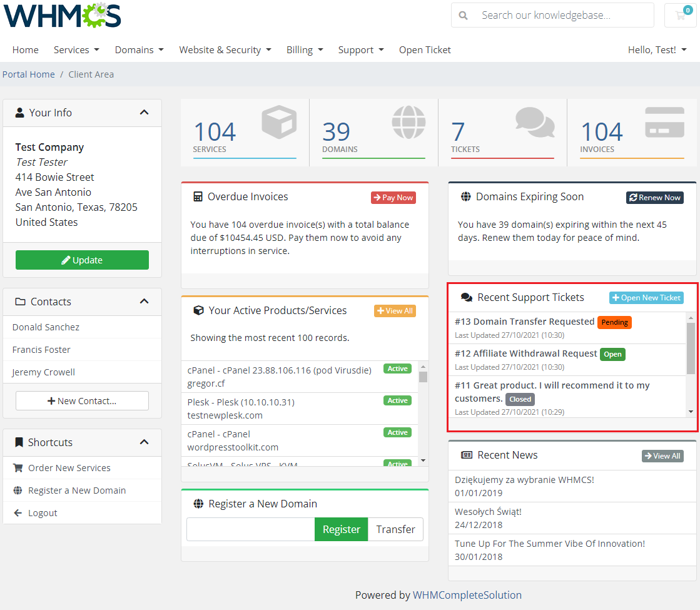Open the Billing menu
Image resolution: width=700 pixels, height=610 pixels.
(305, 50)
